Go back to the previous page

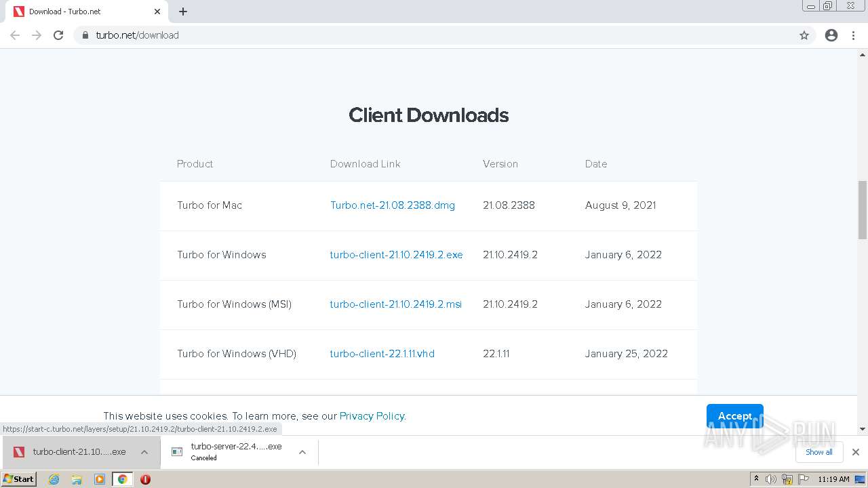click(x=15, y=35)
